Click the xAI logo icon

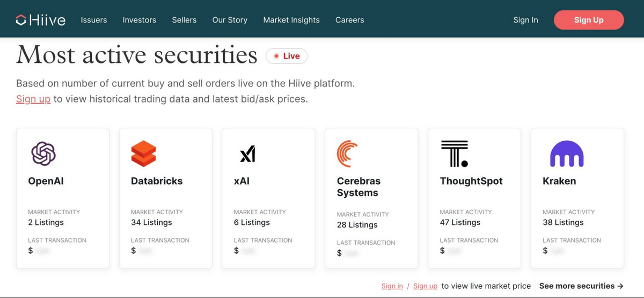[247, 154]
